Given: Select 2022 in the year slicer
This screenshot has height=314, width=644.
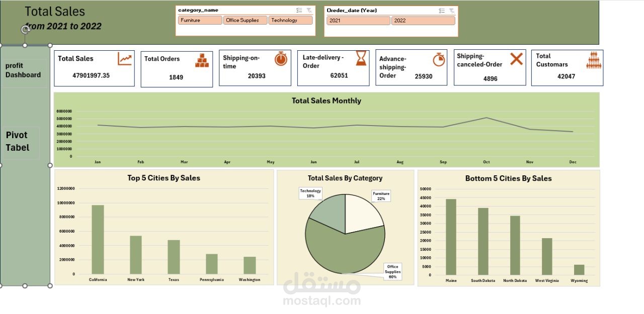Looking at the screenshot, I should click(423, 20).
